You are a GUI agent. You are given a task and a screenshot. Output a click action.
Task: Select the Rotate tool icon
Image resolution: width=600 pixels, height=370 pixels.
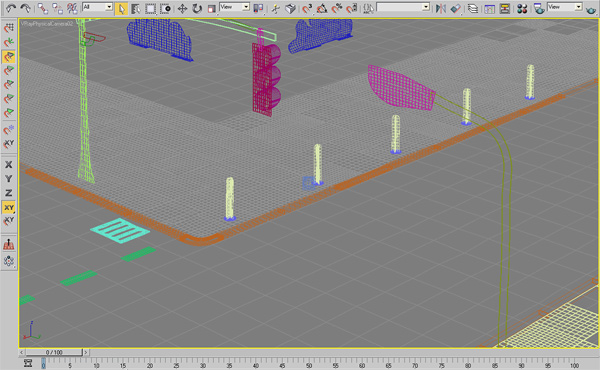pyautogui.click(x=197, y=8)
